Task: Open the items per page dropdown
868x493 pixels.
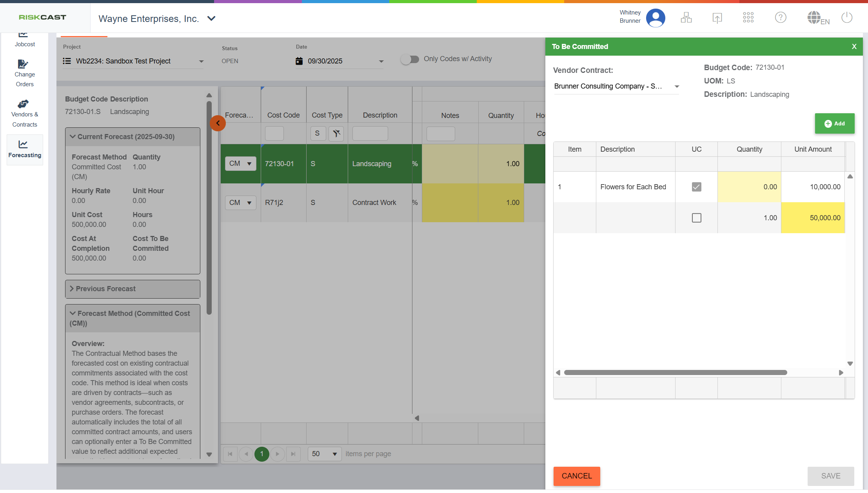Action: (324, 454)
